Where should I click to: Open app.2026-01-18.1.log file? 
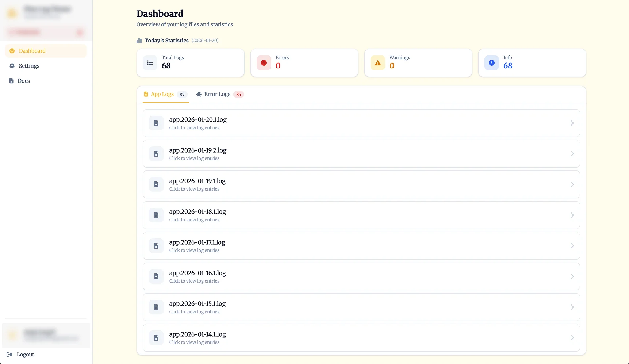pyautogui.click(x=361, y=215)
